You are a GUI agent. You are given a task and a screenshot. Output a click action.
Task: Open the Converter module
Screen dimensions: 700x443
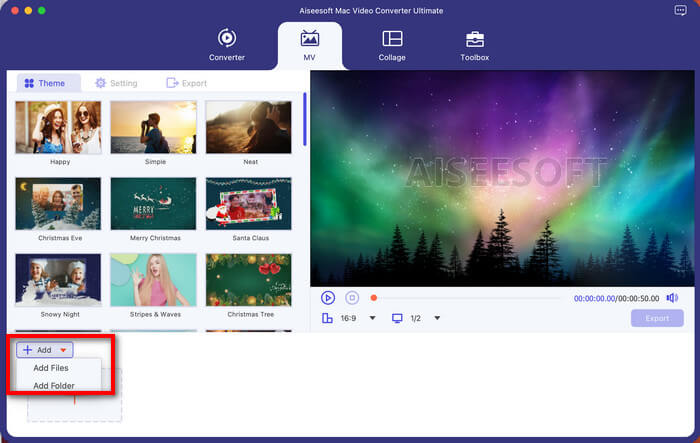pyautogui.click(x=227, y=45)
